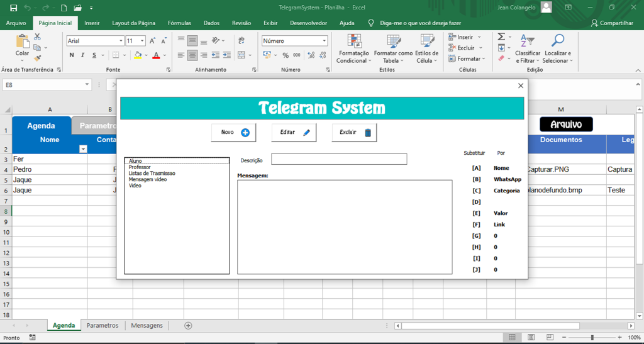Viewport: 644px width, 344px height.
Task: Save the workbook with the floppy disk icon
Action: (14, 8)
